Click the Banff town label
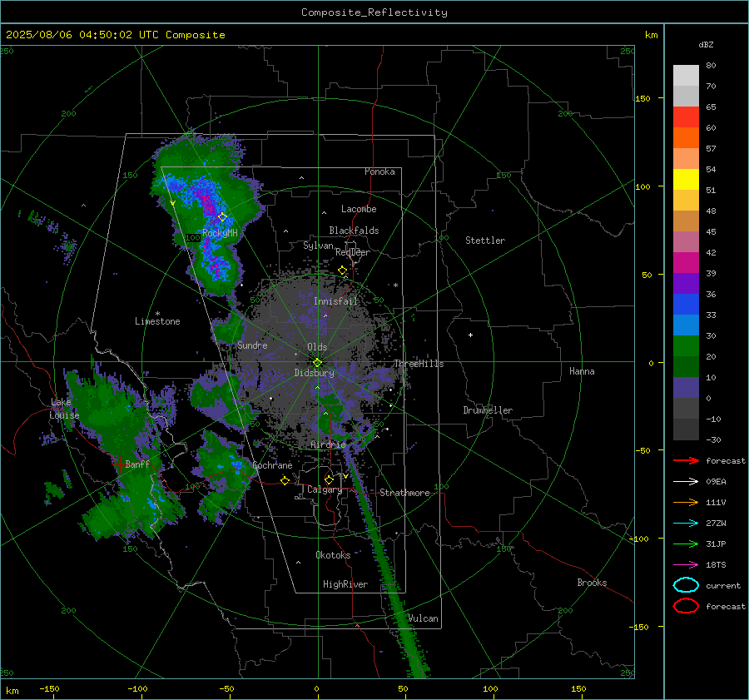Viewport: 749px width, 700px height. (137, 464)
